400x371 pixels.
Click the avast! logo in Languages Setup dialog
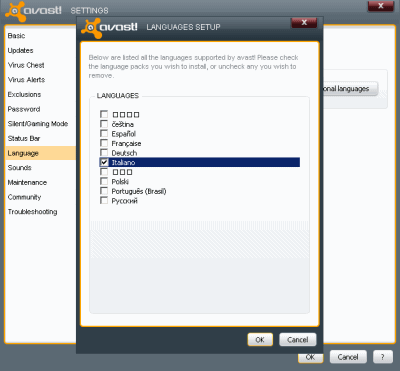coord(109,27)
